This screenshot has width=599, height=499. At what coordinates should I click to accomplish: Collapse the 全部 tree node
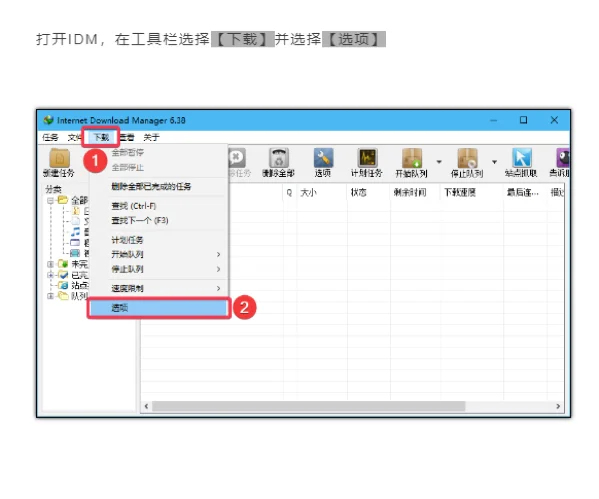[x=50, y=200]
